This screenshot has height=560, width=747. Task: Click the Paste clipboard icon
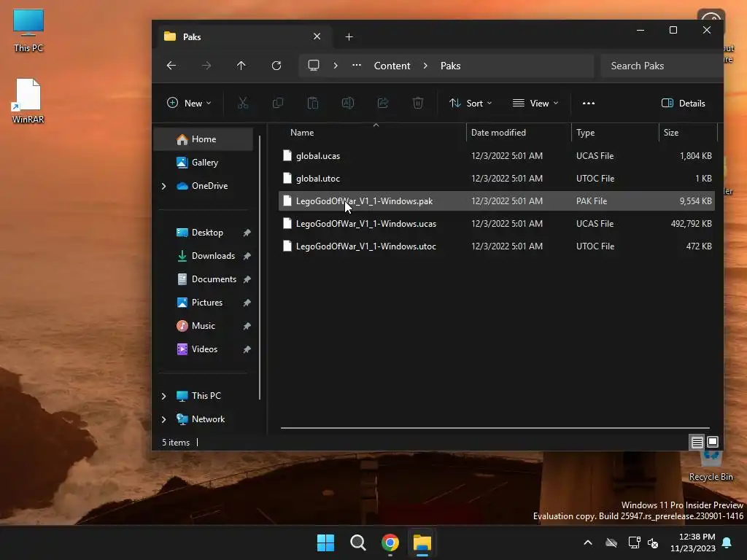pyautogui.click(x=312, y=103)
